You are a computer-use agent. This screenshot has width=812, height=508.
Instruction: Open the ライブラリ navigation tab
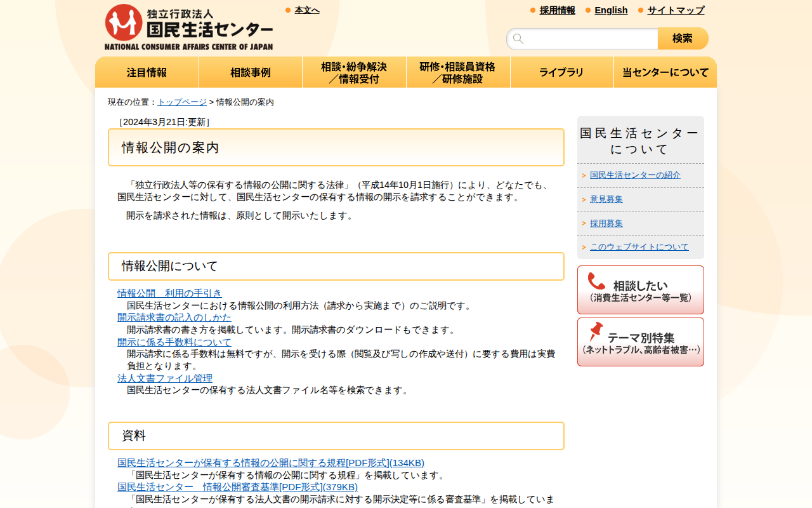561,72
